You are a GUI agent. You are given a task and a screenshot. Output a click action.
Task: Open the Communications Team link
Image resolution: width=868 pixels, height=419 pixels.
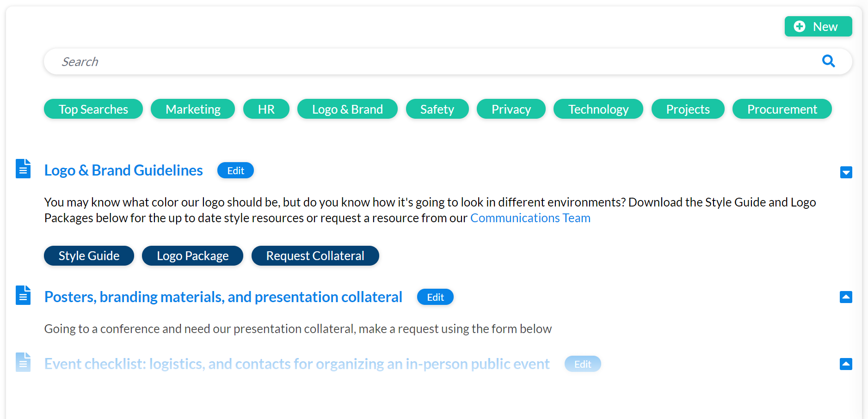click(530, 218)
